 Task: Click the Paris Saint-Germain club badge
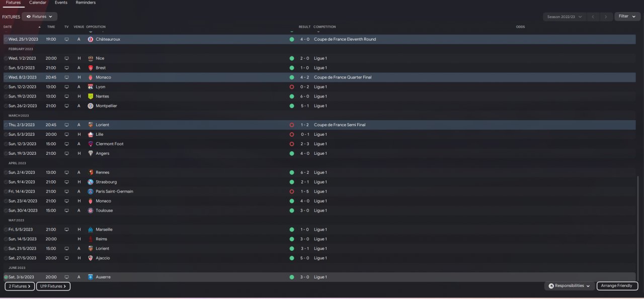(91, 191)
